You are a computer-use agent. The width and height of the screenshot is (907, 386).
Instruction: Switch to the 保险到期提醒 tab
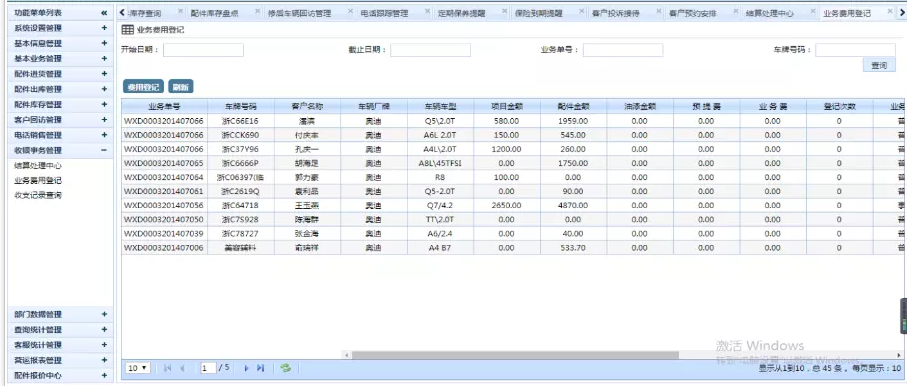coord(539,13)
